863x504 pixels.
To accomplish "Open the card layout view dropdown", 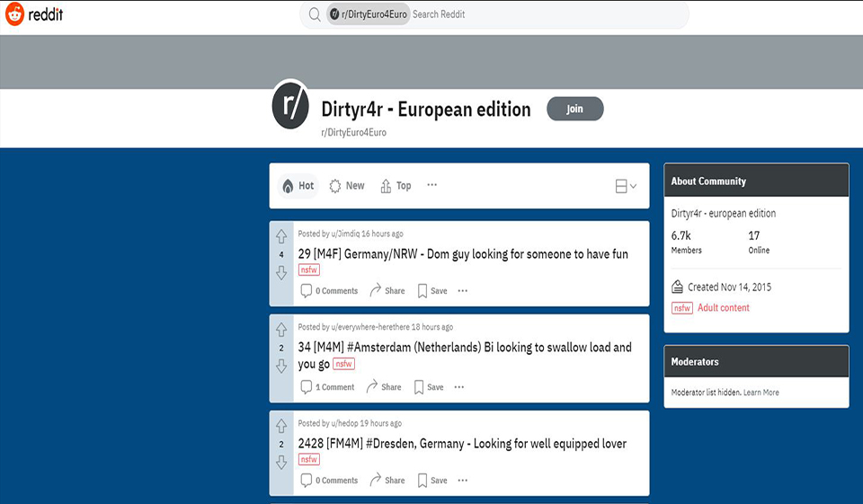I will pos(626,186).
